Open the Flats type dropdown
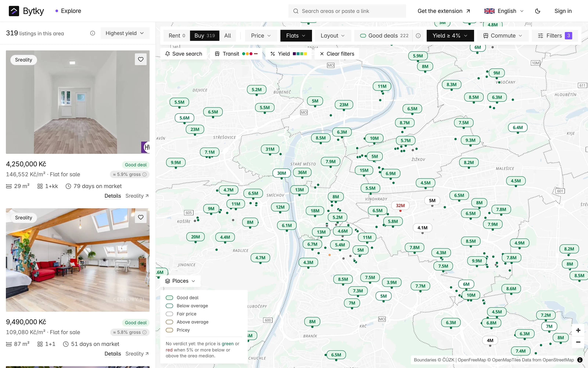588x368 pixels. coord(296,36)
